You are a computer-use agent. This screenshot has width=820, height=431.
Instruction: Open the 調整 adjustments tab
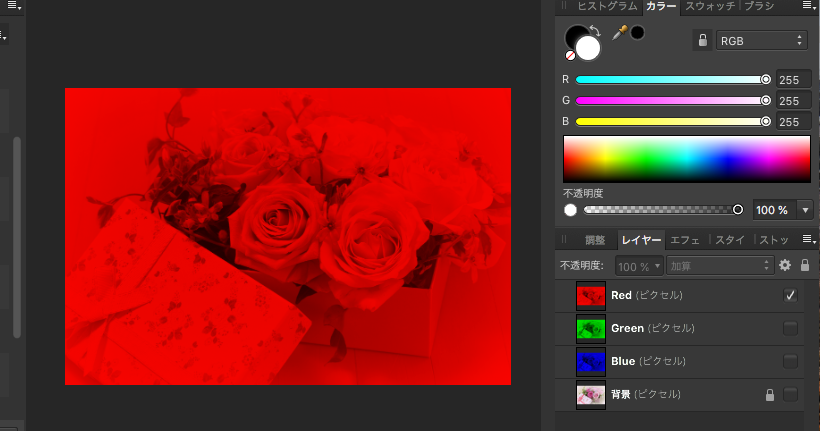point(595,240)
